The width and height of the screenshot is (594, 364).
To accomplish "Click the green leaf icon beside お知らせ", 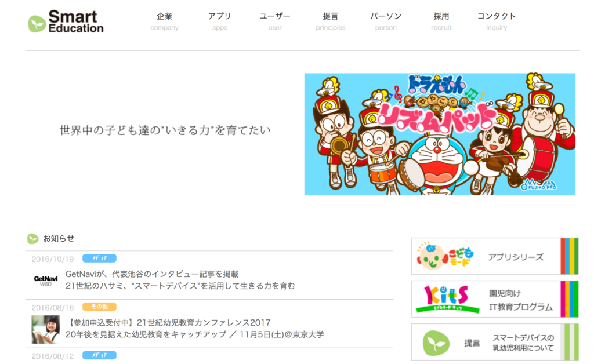I will point(32,238).
